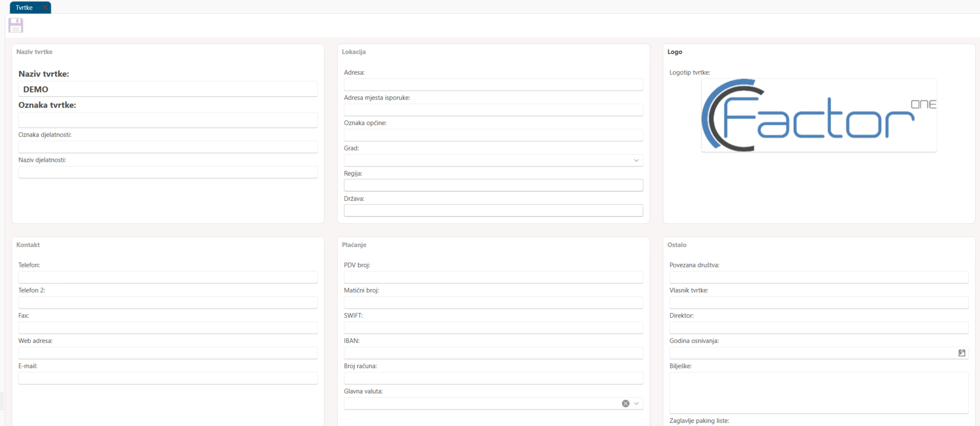Viewport: 980px width, 426px height.
Task: Select the Oznaka djelatnosti field
Action: [168, 147]
